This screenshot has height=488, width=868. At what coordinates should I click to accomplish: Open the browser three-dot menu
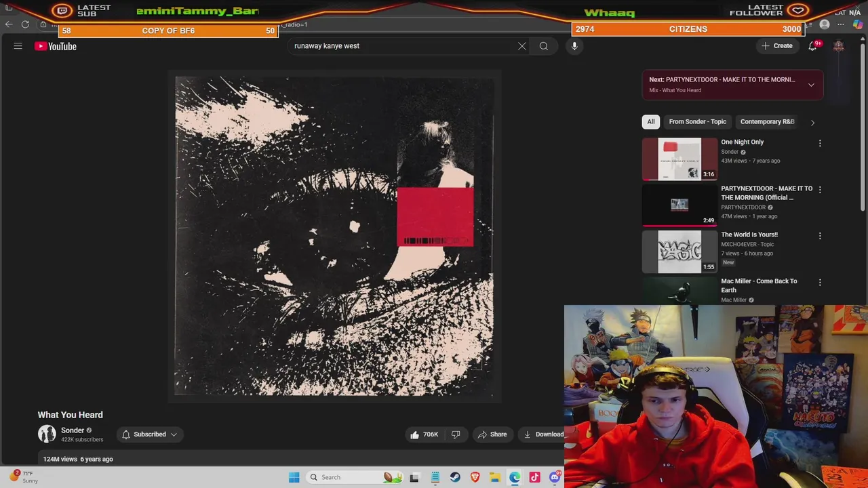[x=841, y=24]
